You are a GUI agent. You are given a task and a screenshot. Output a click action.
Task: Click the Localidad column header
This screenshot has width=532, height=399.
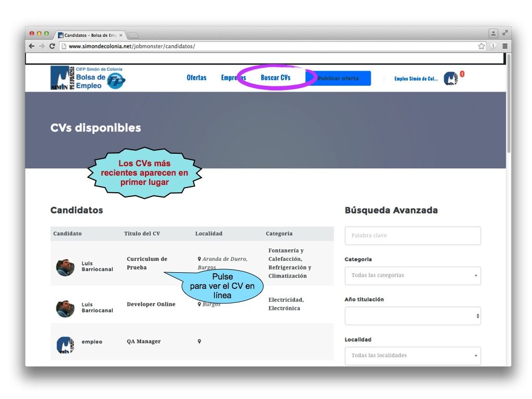tap(209, 233)
